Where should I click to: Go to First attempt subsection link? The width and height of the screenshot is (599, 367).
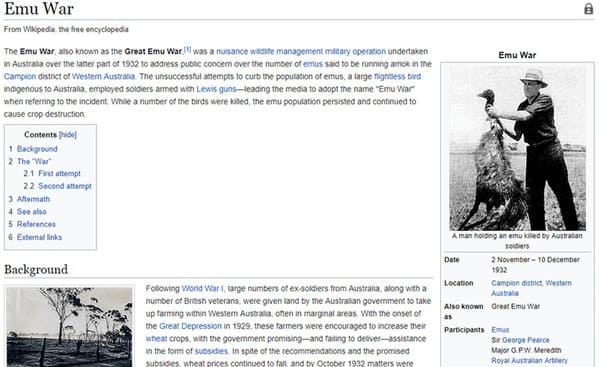[x=59, y=174]
